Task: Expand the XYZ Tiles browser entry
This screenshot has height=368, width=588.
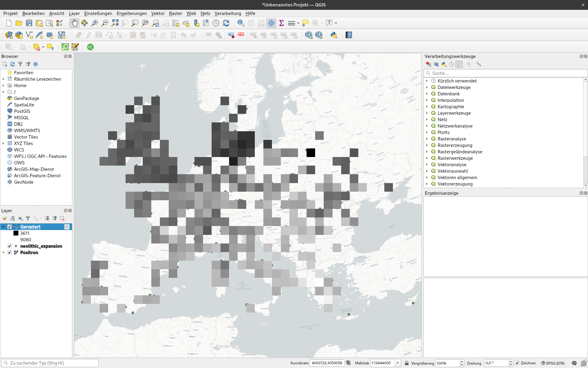Action: click(3, 144)
